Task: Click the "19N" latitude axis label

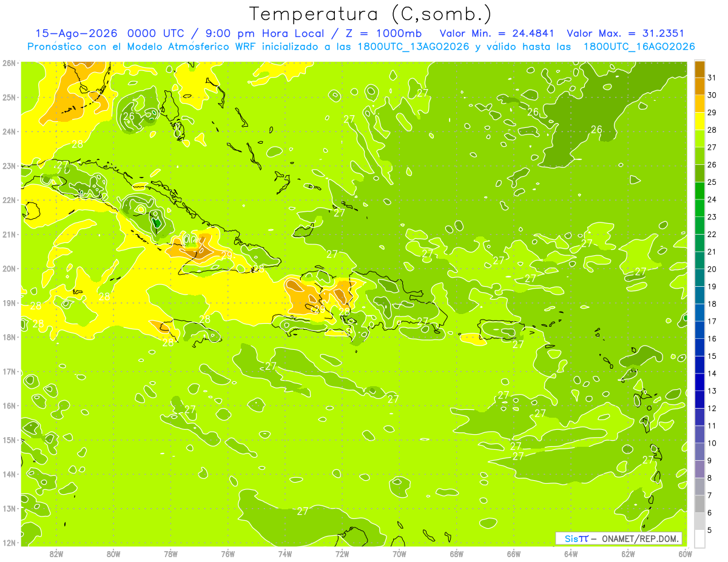Action: click(8, 303)
